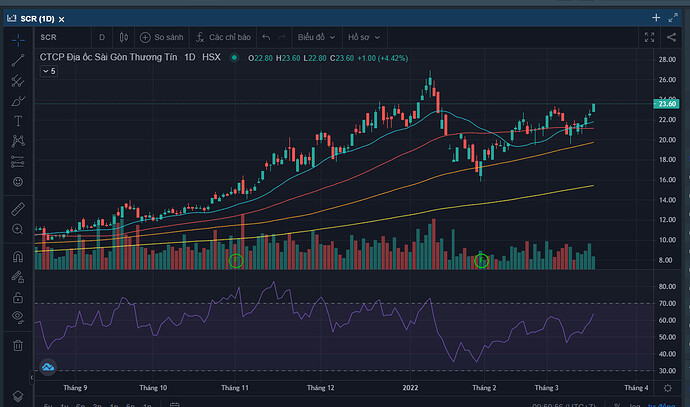Viewport: 690px width, 407px height.
Task: Add a new tab with plus
Action: [655, 18]
